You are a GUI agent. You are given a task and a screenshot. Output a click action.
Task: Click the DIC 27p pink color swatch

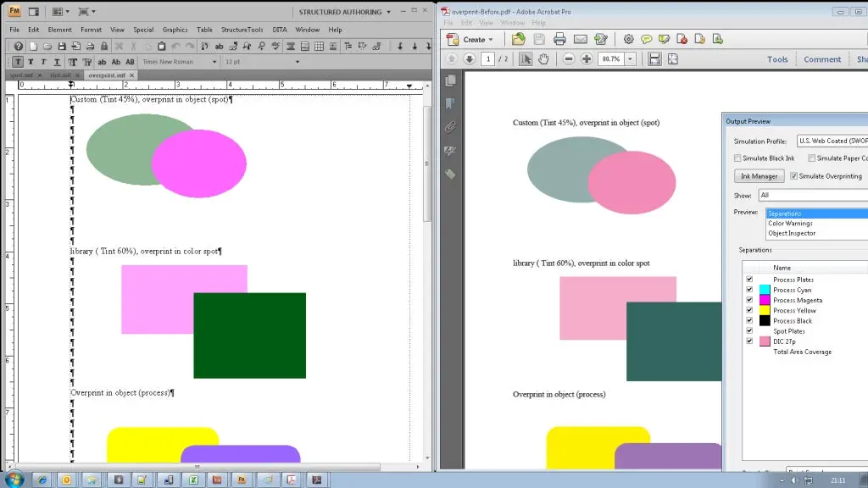pos(765,341)
